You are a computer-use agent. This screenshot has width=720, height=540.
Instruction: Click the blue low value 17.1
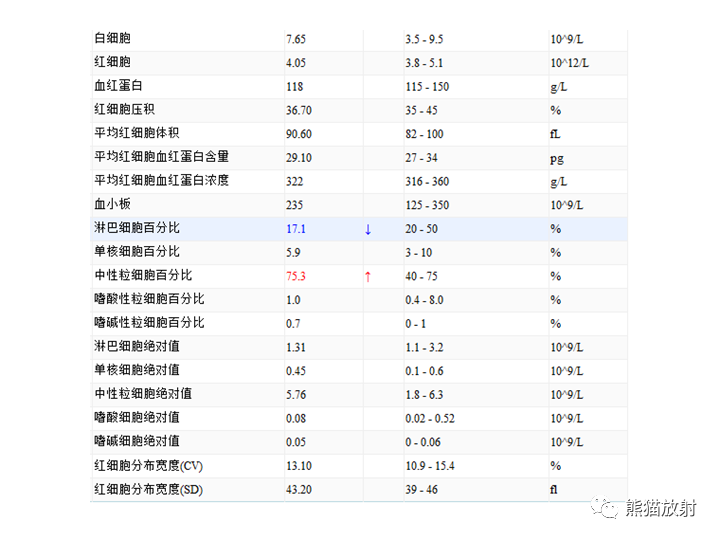[296, 229]
